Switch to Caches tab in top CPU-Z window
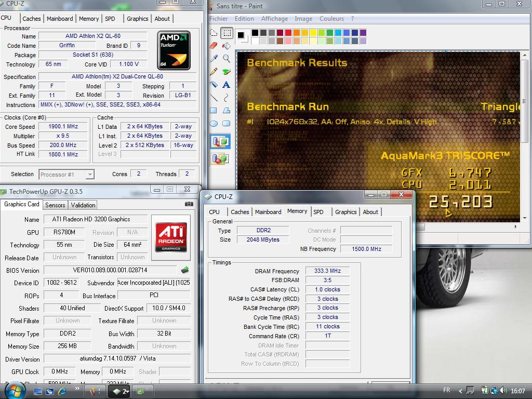The height and width of the screenshot is (399, 532). (32, 19)
